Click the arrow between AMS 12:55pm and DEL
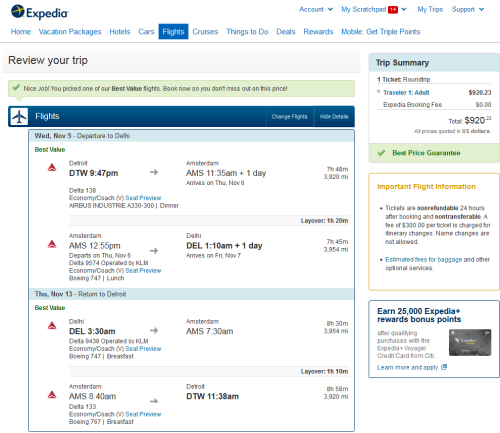Screen dimensions: 500x433 coord(154,251)
